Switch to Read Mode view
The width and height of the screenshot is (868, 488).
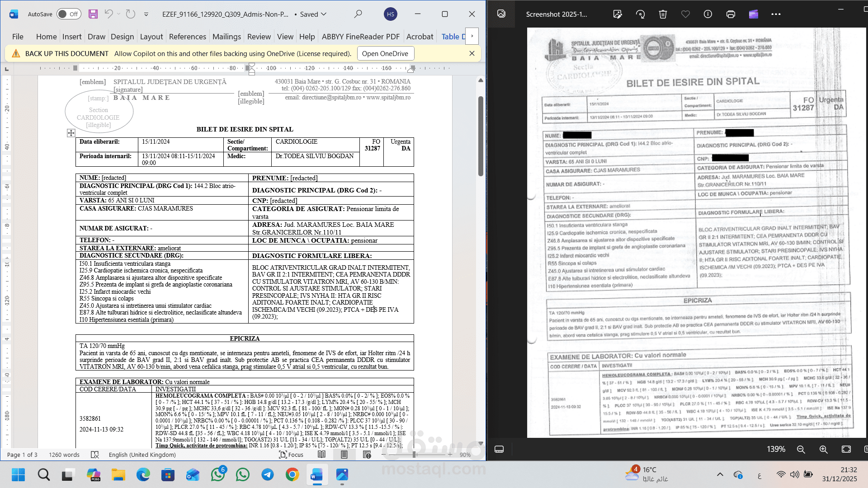[x=321, y=455]
